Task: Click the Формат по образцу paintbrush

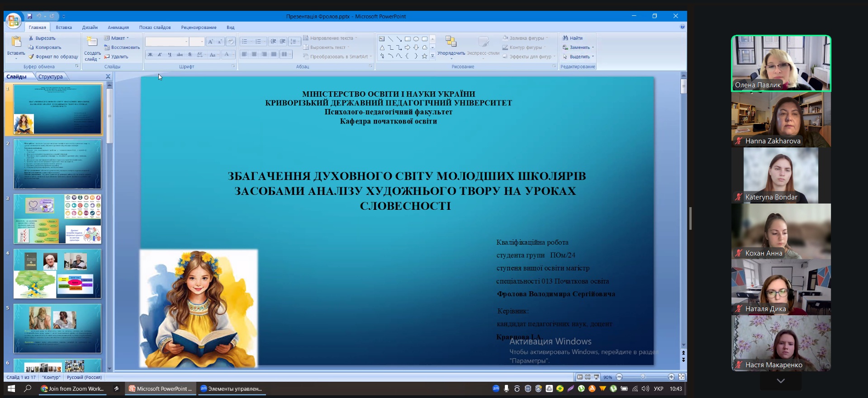Action: tap(31, 57)
